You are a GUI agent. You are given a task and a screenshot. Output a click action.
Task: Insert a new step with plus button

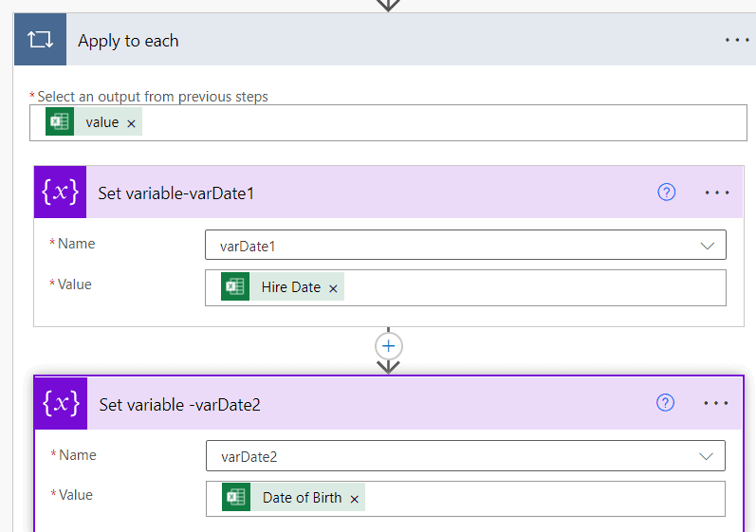[389, 346]
